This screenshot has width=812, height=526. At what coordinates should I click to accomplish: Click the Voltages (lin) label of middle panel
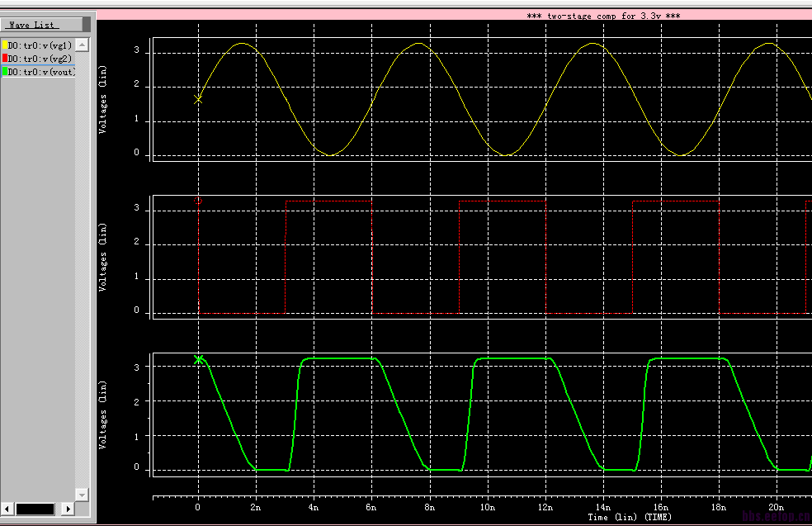102,257
